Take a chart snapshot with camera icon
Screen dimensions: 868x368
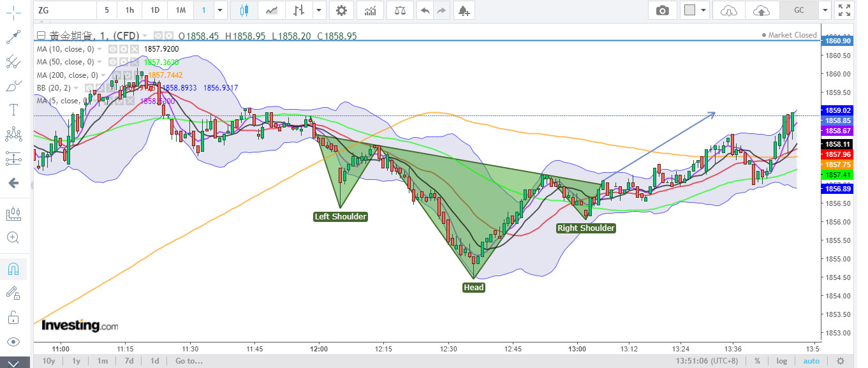pos(663,10)
